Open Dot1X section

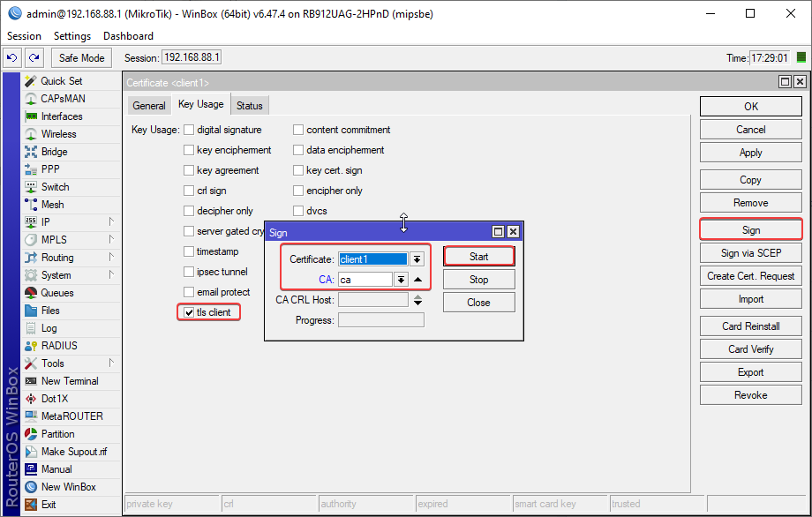pos(55,399)
